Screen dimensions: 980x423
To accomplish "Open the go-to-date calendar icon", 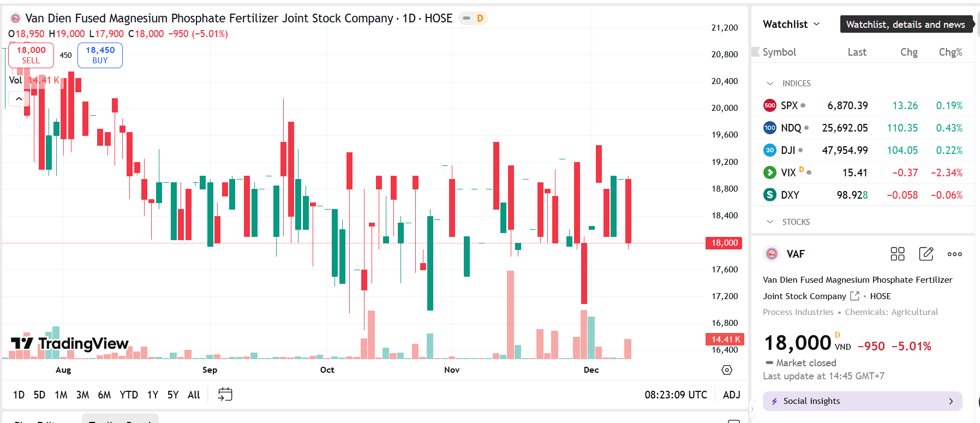I will (225, 394).
